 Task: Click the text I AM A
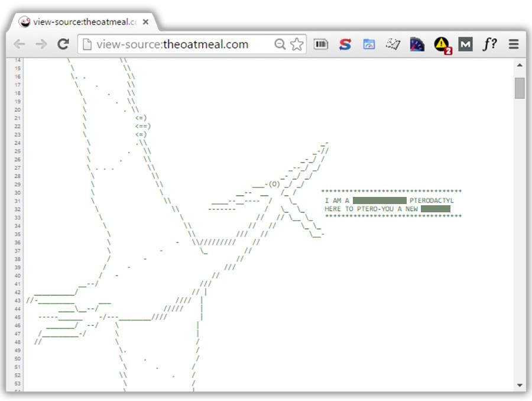tap(337, 200)
